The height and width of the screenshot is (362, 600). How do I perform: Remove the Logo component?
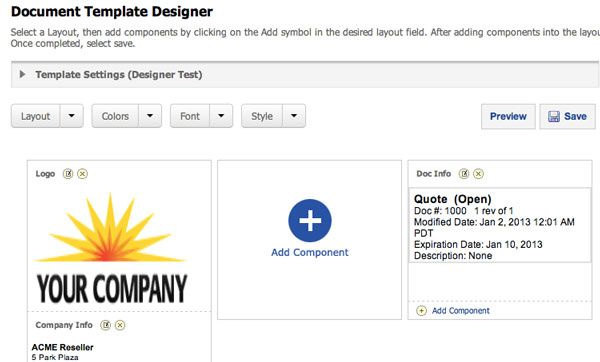82,174
